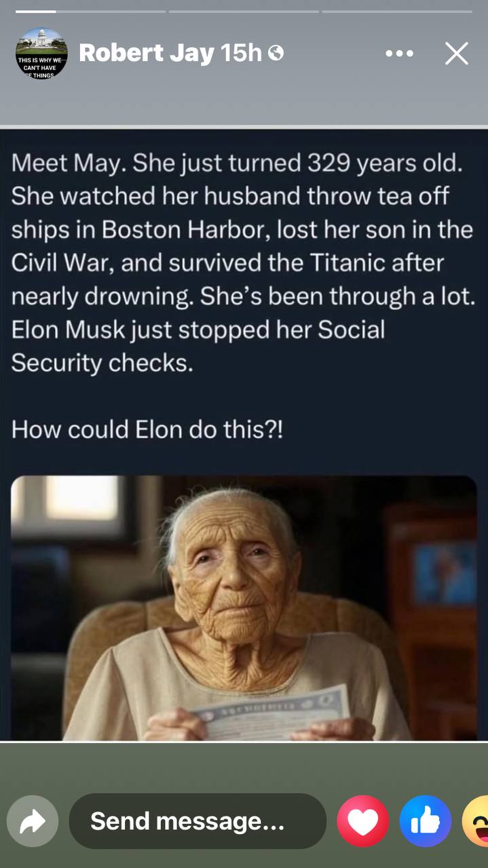Jump to the third story progress segment
488x868 pixels.
[x=397, y=12]
